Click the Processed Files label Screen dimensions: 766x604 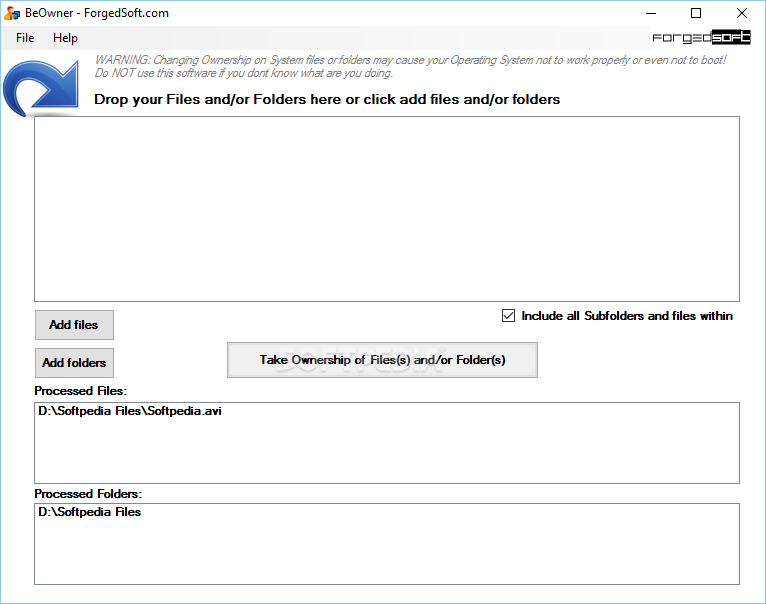[x=81, y=391]
